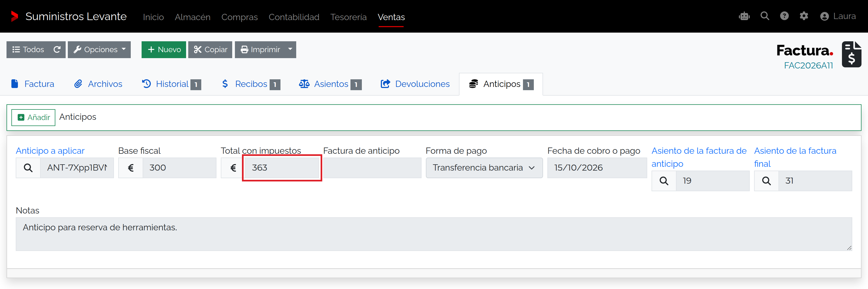Screen dimensions: 868x289
Task: Click the reload refresh icon button
Action: click(x=57, y=50)
